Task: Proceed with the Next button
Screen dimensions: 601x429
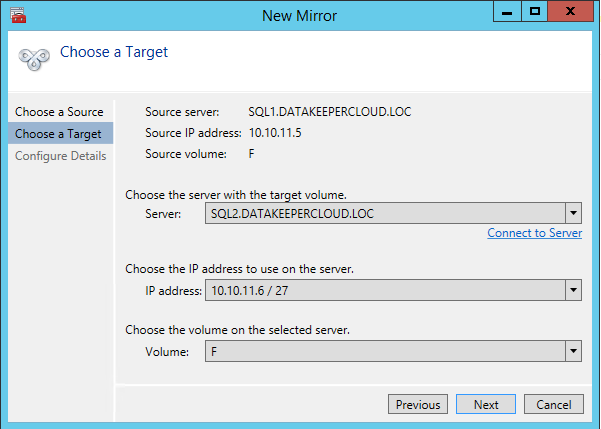Action: coord(486,405)
